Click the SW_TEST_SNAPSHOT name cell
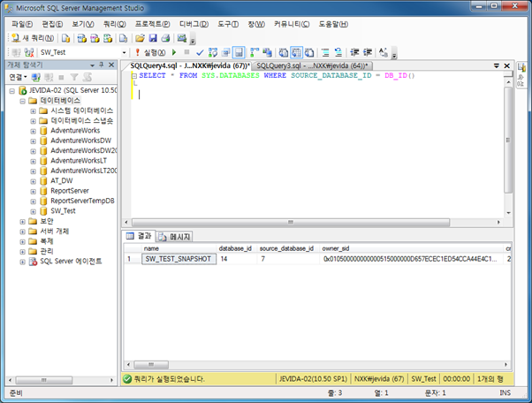Screen dimensions: 532x403 click(179, 259)
